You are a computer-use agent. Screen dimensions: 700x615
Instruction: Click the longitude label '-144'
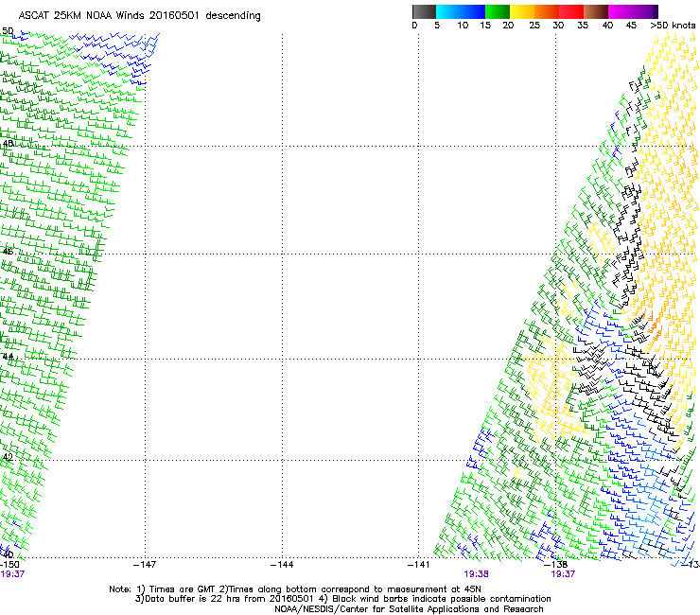(282, 565)
